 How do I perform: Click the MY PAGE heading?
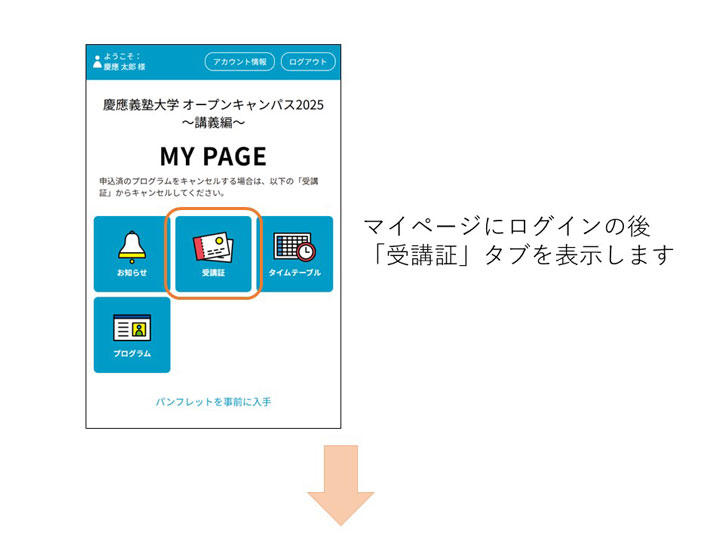pos(213,156)
